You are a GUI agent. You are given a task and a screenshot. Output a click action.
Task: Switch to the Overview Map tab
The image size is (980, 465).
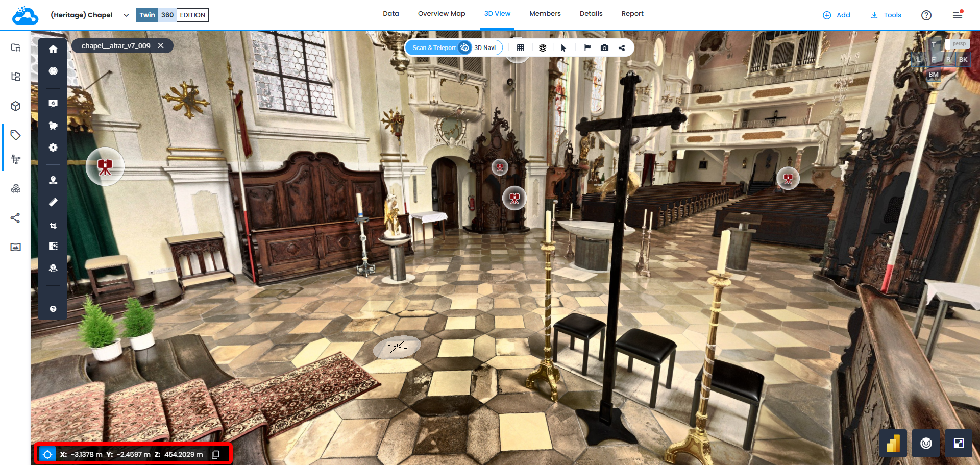point(442,14)
